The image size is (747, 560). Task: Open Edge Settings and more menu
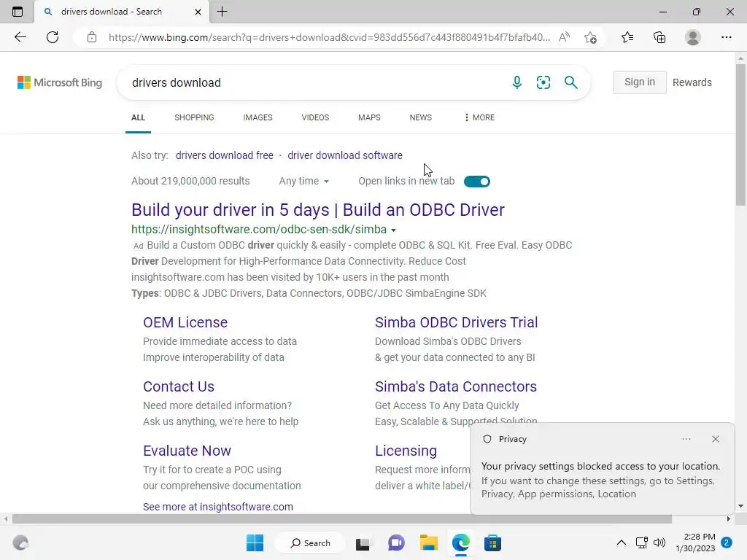[x=726, y=37]
